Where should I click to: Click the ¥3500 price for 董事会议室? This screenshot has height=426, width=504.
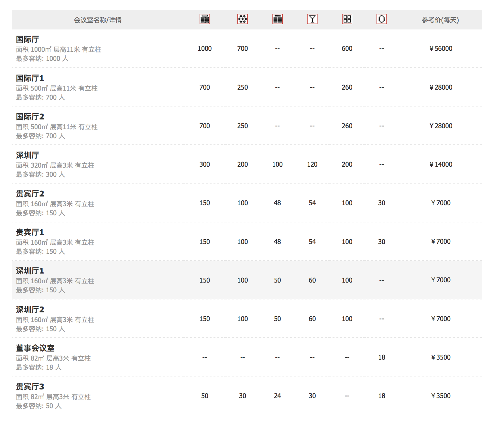click(441, 357)
